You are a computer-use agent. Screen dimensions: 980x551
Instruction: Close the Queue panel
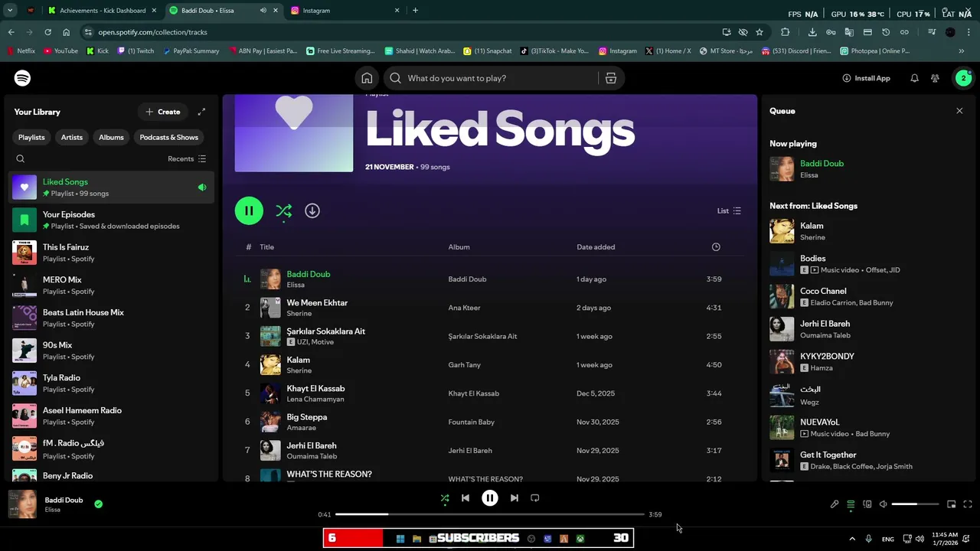click(959, 111)
